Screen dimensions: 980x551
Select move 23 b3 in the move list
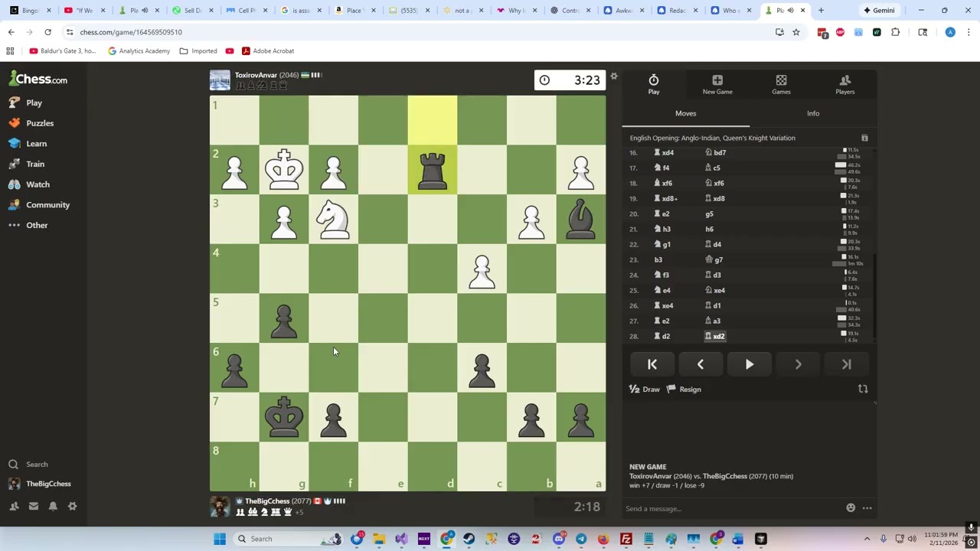coord(658,260)
